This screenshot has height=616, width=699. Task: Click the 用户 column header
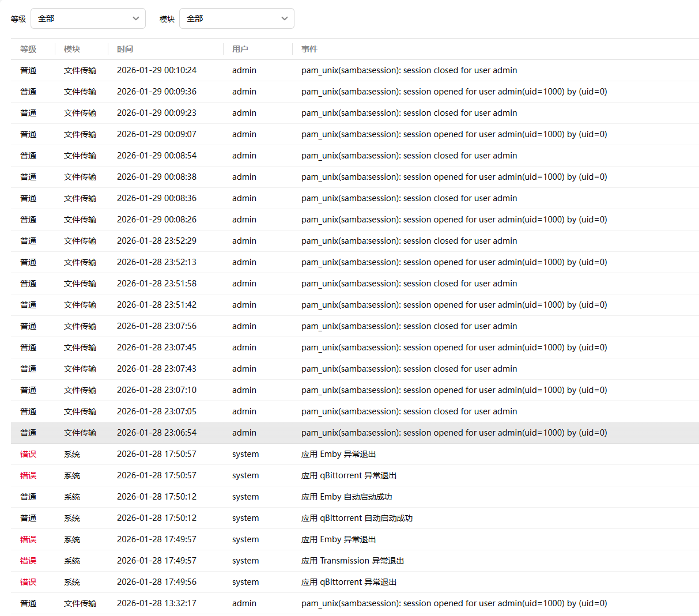(240, 49)
